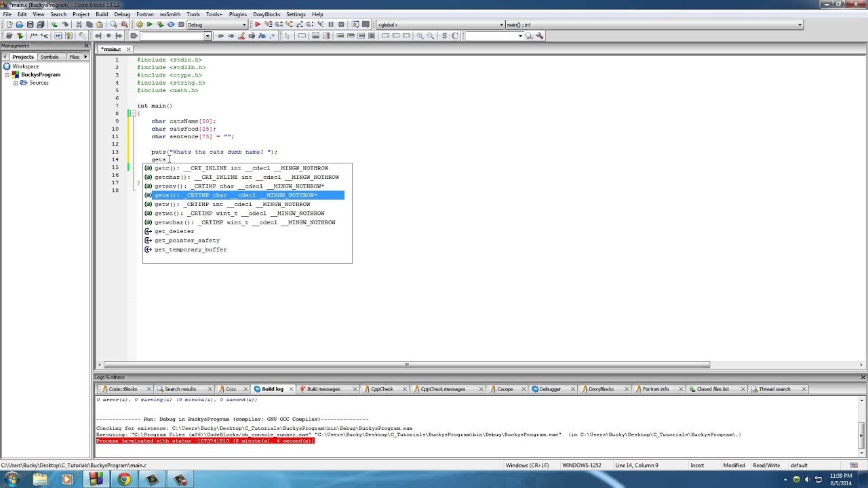Close the main.c editor tab
This screenshot has height=488, width=868.
[x=128, y=49]
